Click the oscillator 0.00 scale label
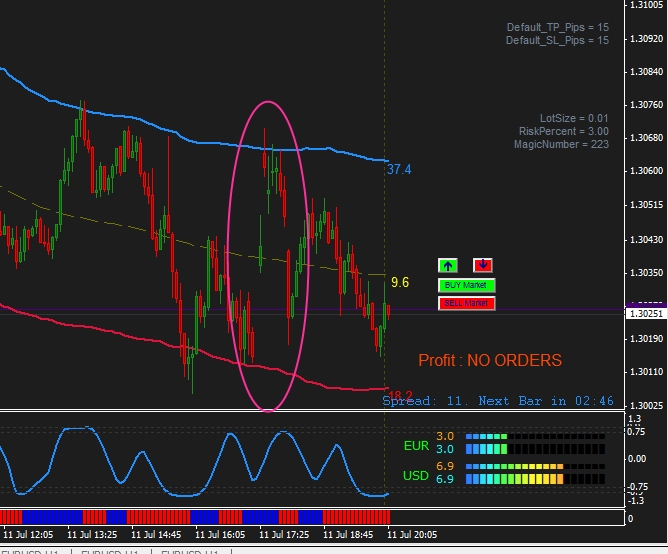This screenshot has height=554, width=668. 637,459
